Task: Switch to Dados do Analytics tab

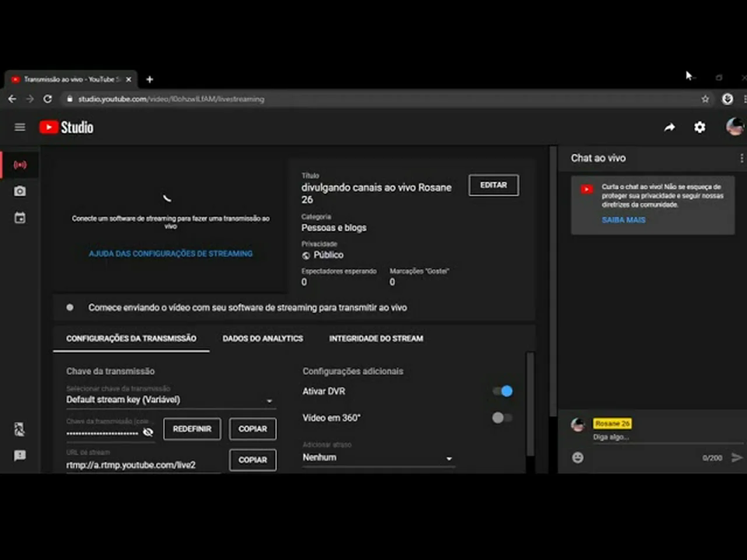Action: (263, 338)
